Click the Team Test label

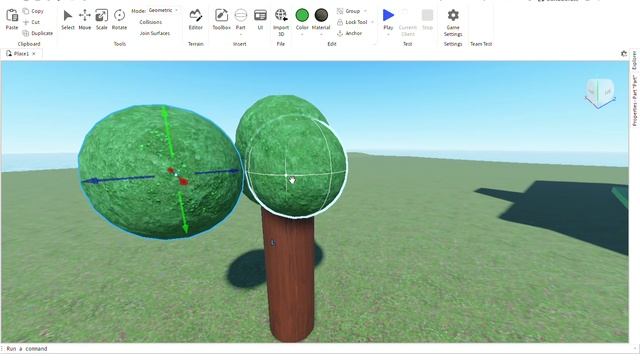[x=481, y=44]
